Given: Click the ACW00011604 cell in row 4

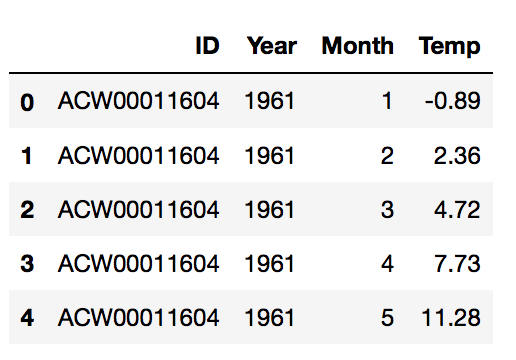Looking at the screenshot, I should (x=138, y=317).
